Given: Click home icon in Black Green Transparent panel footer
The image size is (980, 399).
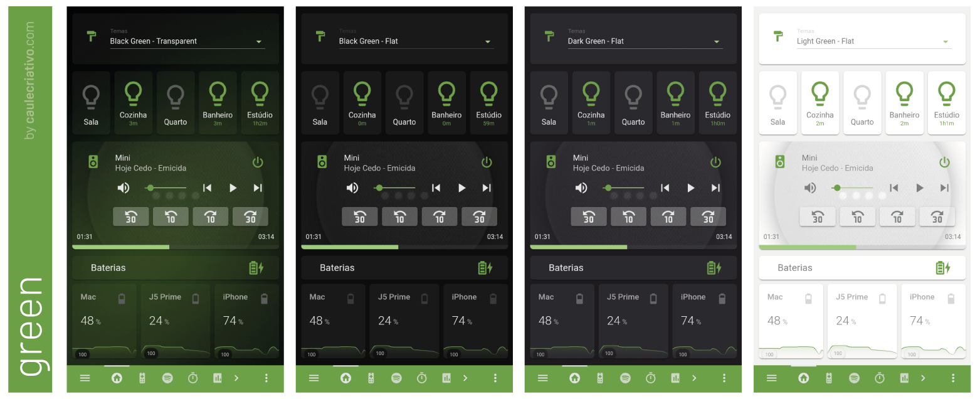Looking at the screenshot, I should coord(117,378).
